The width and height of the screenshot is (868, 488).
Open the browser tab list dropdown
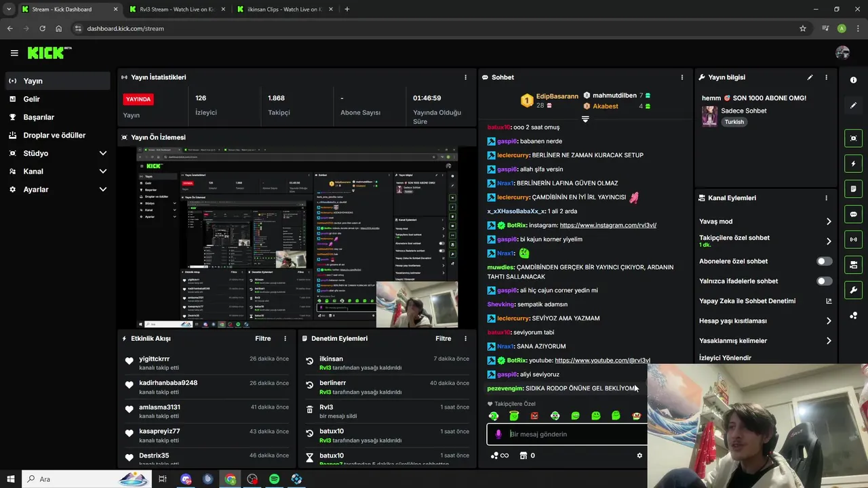click(x=9, y=9)
